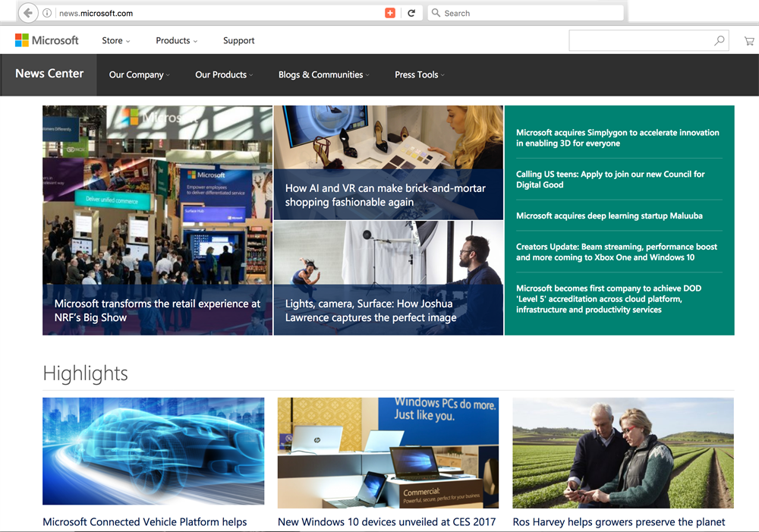Click the news.microsoft.com address bar
Image resolution: width=759 pixels, height=532 pixels.
click(218, 13)
